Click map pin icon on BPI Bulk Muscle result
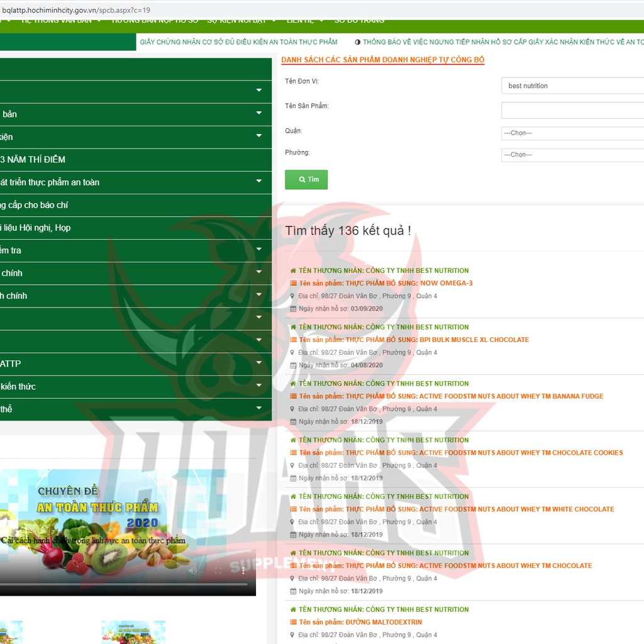This screenshot has height=644, width=644. click(x=293, y=353)
